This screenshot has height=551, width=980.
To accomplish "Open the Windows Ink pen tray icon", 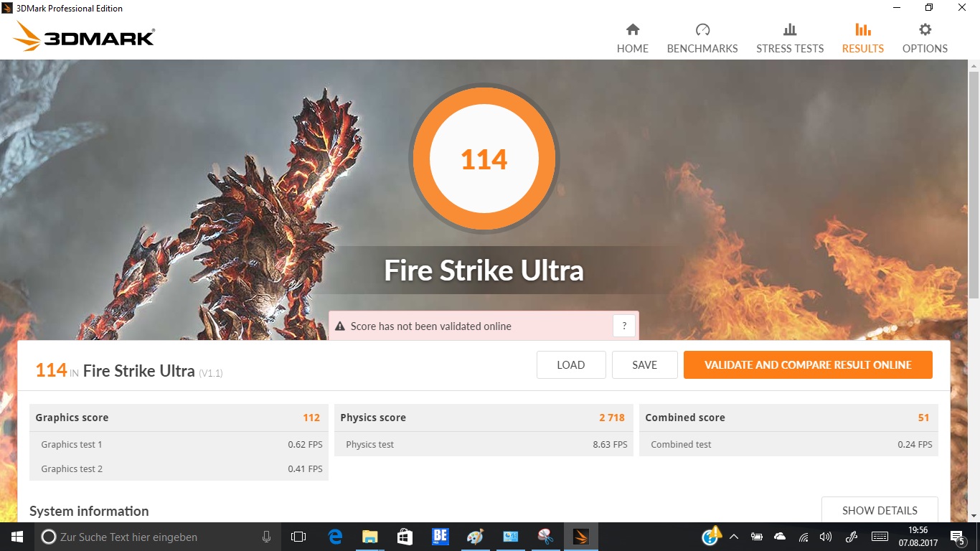I will coord(852,537).
